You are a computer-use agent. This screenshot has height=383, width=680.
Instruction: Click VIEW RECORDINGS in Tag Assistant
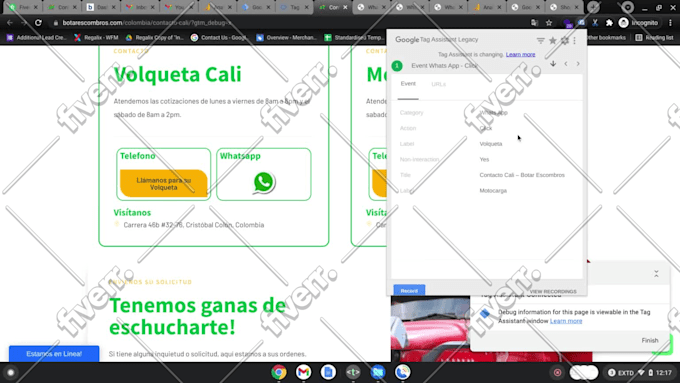553,291
